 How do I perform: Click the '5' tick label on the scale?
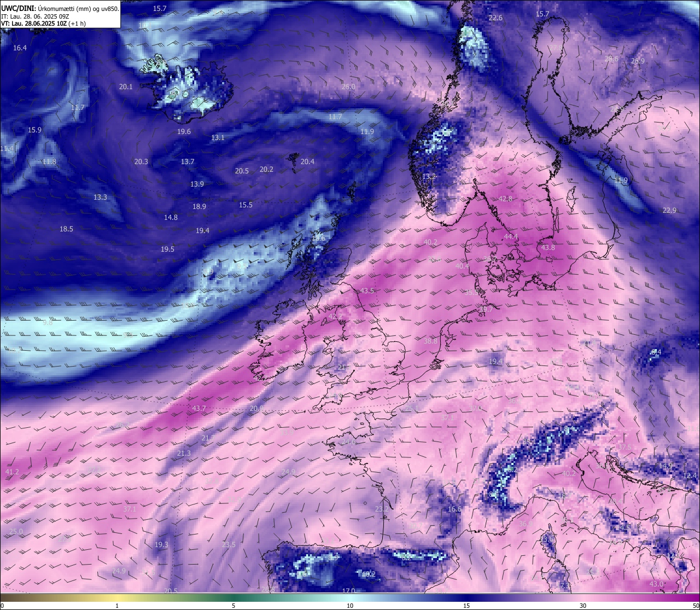[234, 606]
